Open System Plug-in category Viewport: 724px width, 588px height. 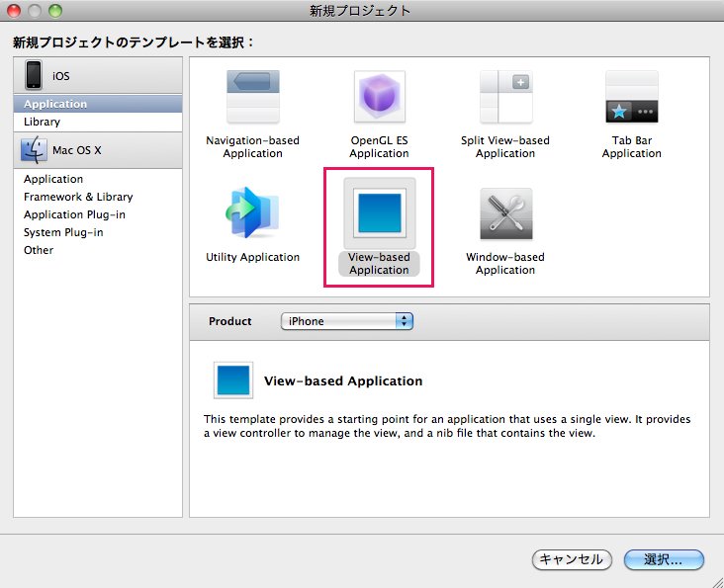pyautogui.click(x=98, y=232)
